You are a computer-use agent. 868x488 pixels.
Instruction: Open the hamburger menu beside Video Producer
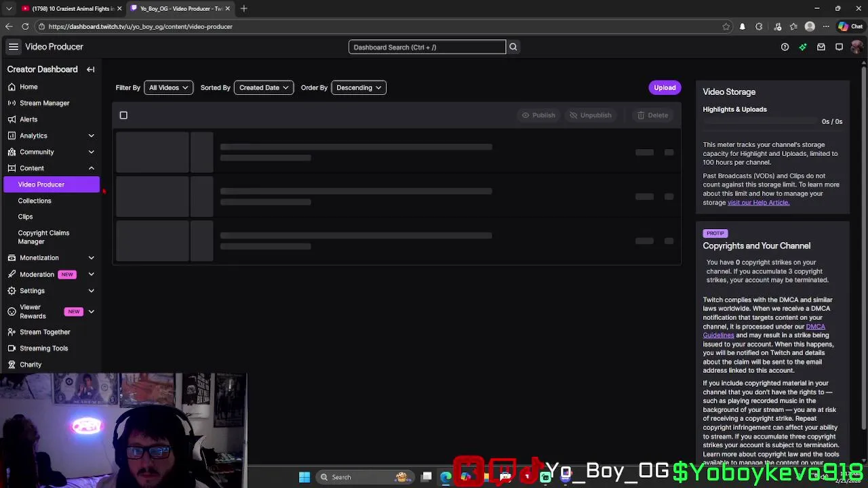tap(14, 47)
